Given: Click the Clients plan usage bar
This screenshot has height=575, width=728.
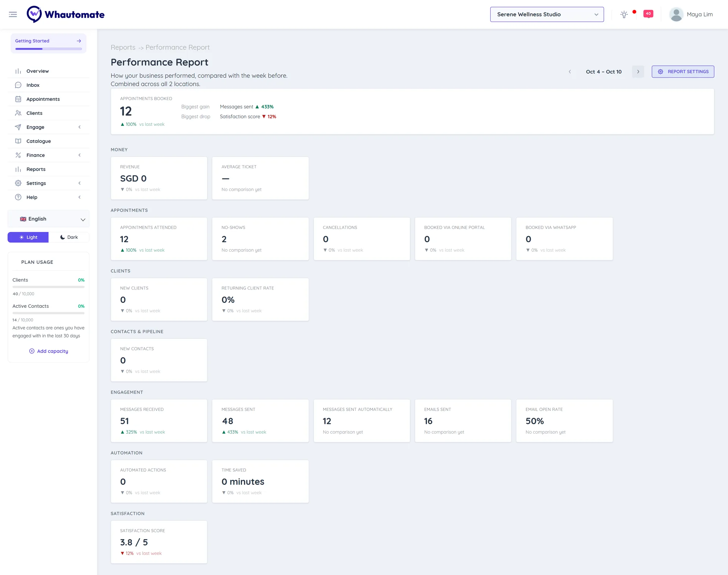Looking at the screenshot, I should click(x=49, y=287).
